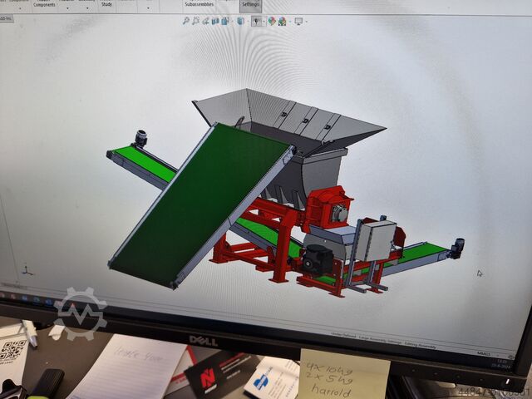
Task: Click the Zoom to Fit magnifier icon
Action: click(x=186, y=20)
